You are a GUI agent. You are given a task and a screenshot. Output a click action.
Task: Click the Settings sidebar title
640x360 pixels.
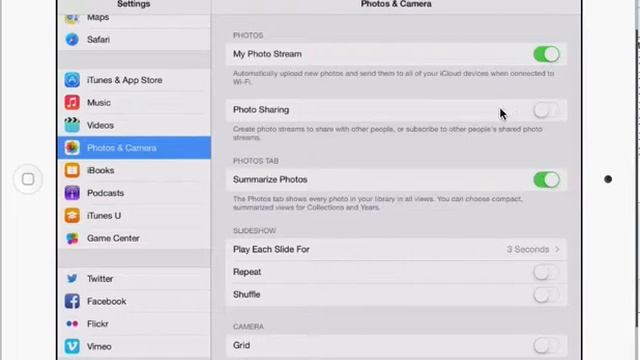(x=133, y=4)
